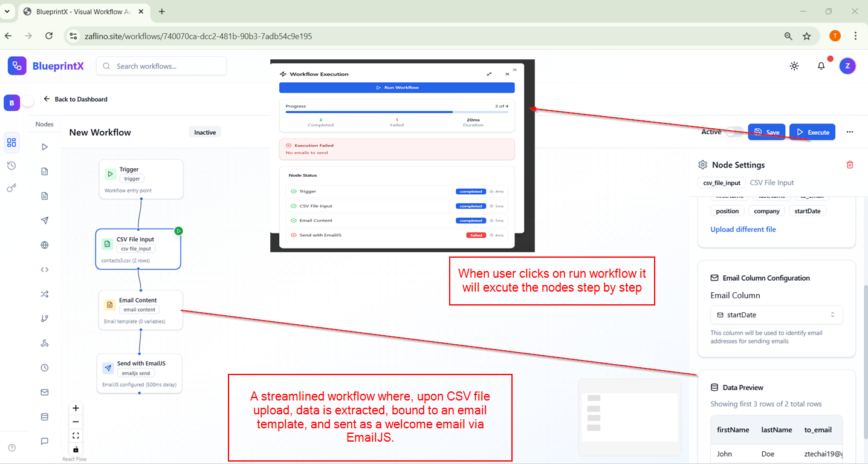
Task: Open the Email Column startDate dropdown
Action: click(776, 315)
